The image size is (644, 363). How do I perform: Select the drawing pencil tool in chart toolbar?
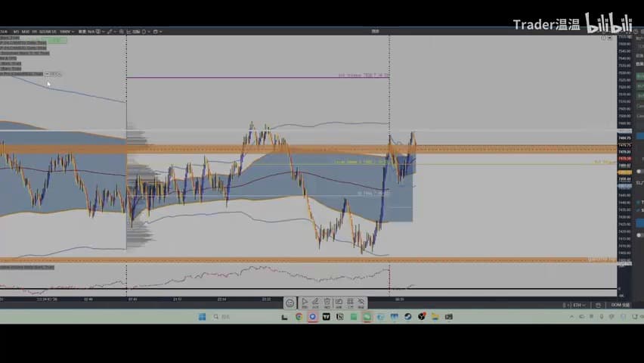[110, 32]
